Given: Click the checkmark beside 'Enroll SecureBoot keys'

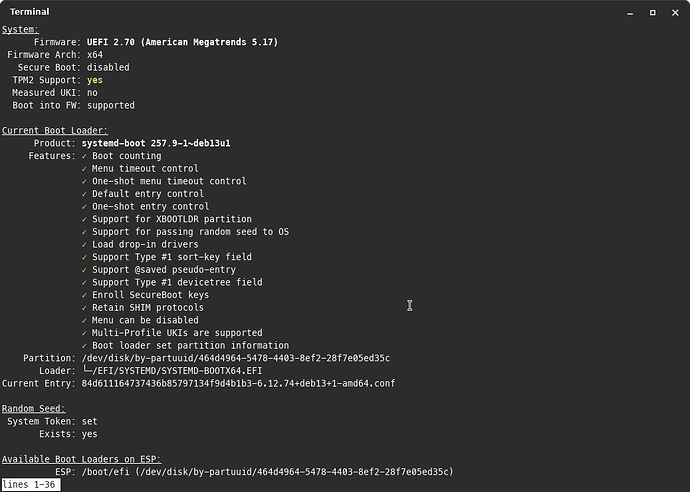Looking at the screenshot, I should click(x=85, y=295).
